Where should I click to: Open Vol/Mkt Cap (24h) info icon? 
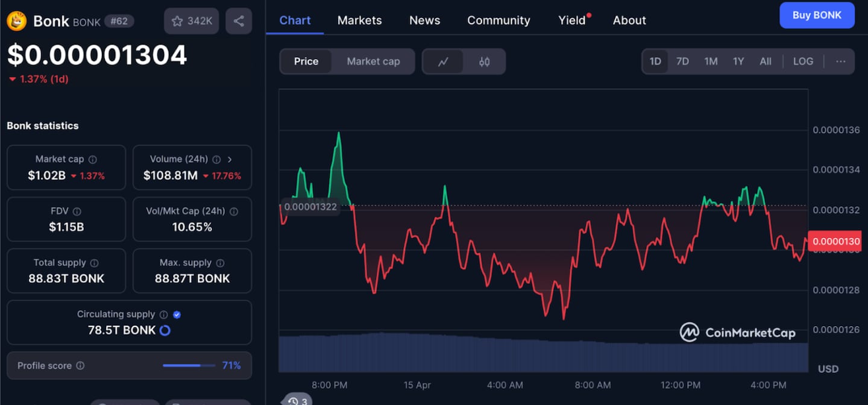pyautogui.click(x=233, y=212)
